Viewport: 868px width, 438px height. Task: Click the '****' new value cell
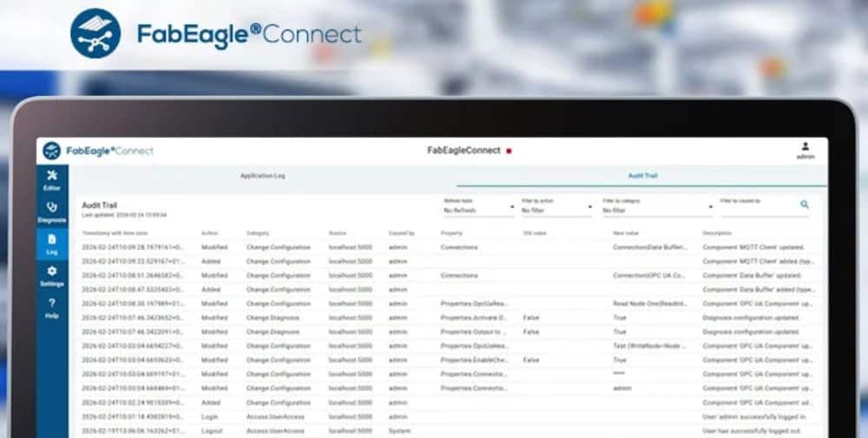tap(619, 375)
